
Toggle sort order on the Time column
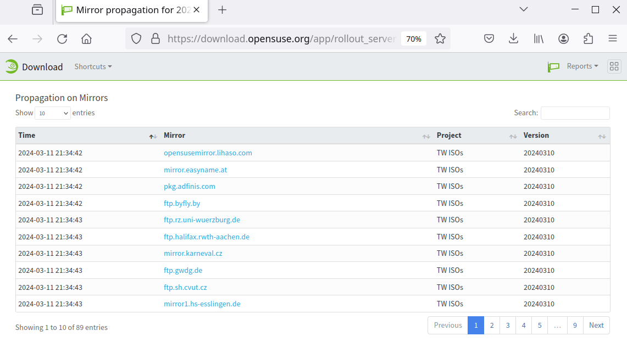[87, 136]
